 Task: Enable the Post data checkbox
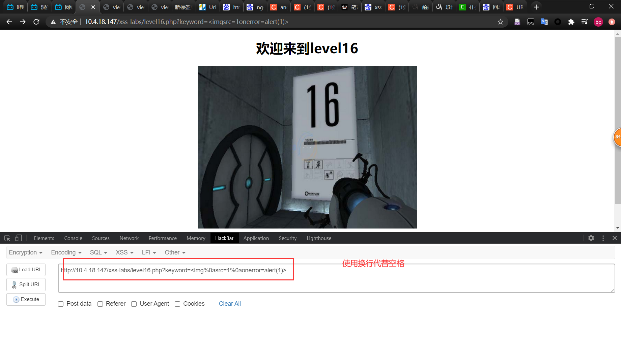coord(61,304)
